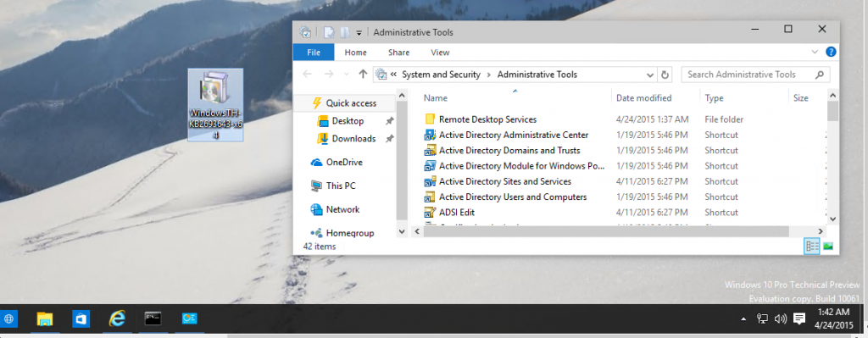Click the Remote Desktop Services date 4/24/2015 1:37 AM
868x338 pixels.
tap(652, 119)
